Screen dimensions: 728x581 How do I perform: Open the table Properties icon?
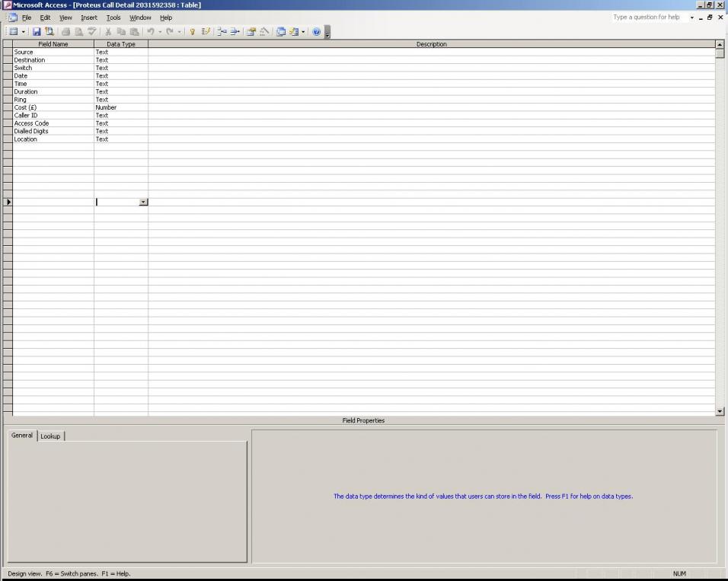(251, 31)
